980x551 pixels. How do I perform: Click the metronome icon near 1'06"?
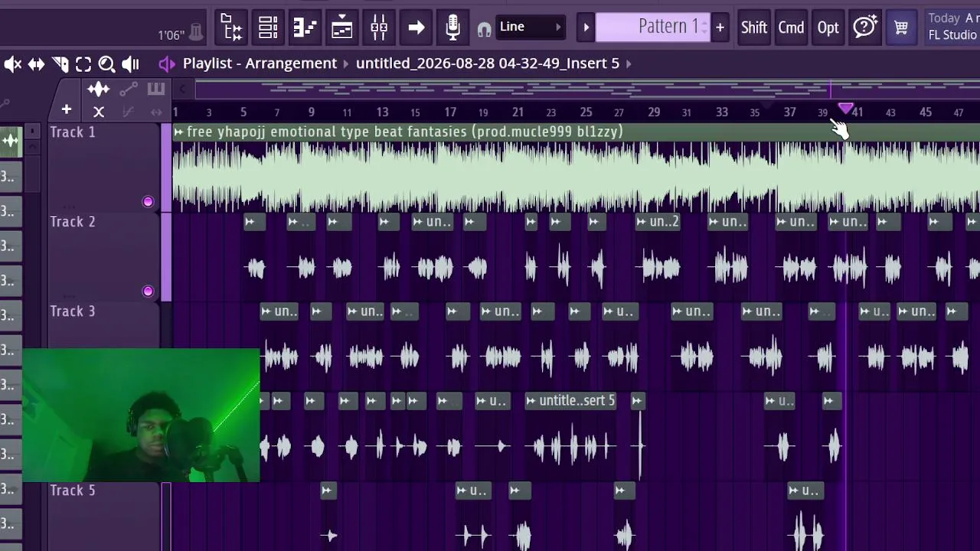196,32
